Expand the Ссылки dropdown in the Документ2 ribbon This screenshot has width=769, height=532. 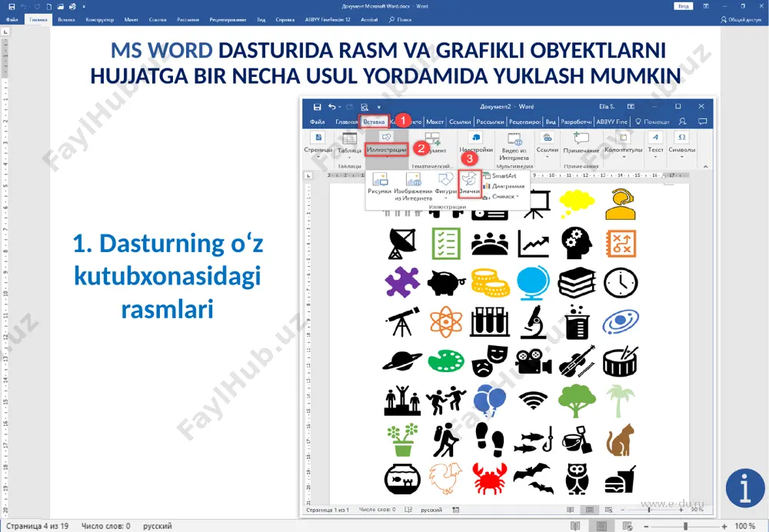tap(548, 145)
